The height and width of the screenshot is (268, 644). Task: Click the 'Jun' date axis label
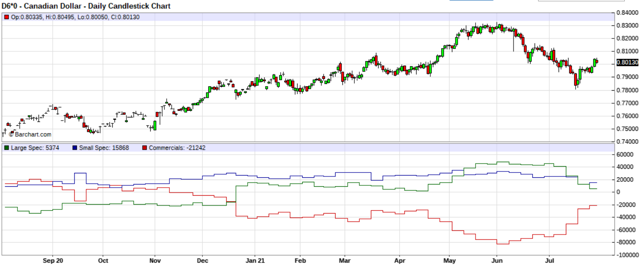coord(497,260)
